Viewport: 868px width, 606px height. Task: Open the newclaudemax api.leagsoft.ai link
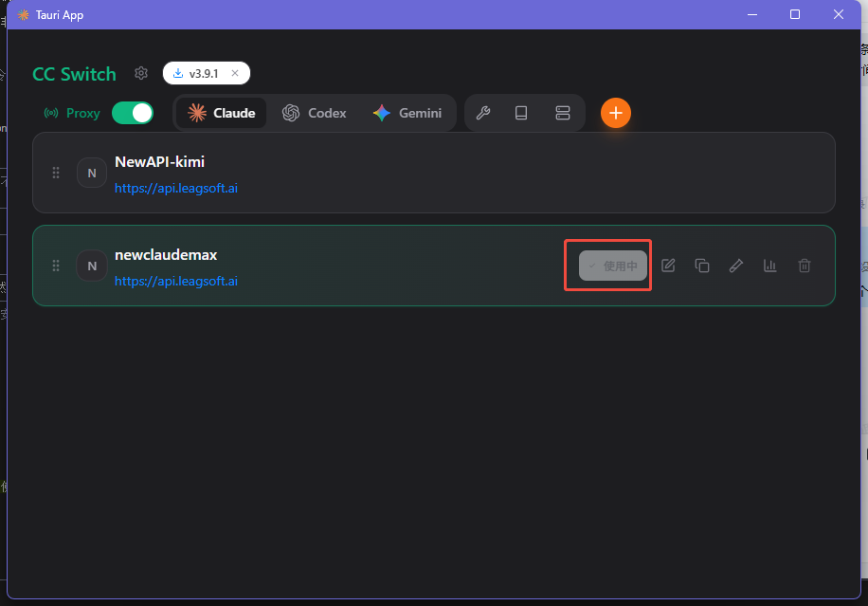176,282
